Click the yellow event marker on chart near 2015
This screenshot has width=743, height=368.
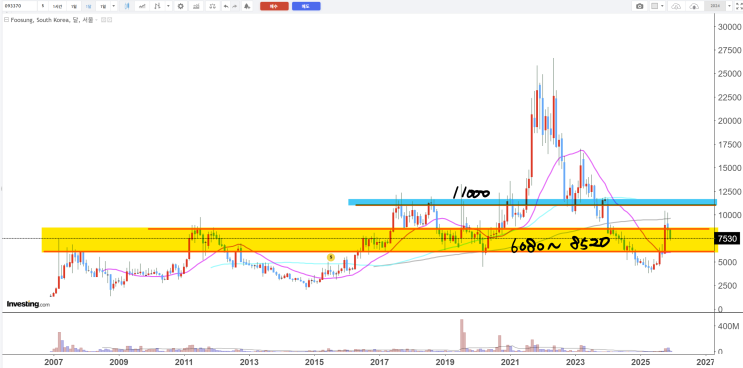point(331,257)
